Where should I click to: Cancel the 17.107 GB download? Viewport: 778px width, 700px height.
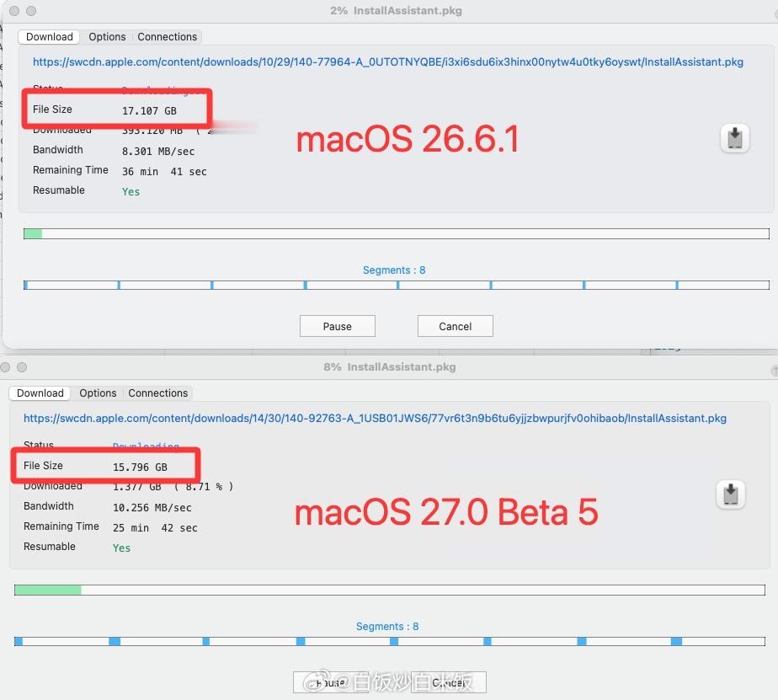pyautogui.click(x=455, y=326)
